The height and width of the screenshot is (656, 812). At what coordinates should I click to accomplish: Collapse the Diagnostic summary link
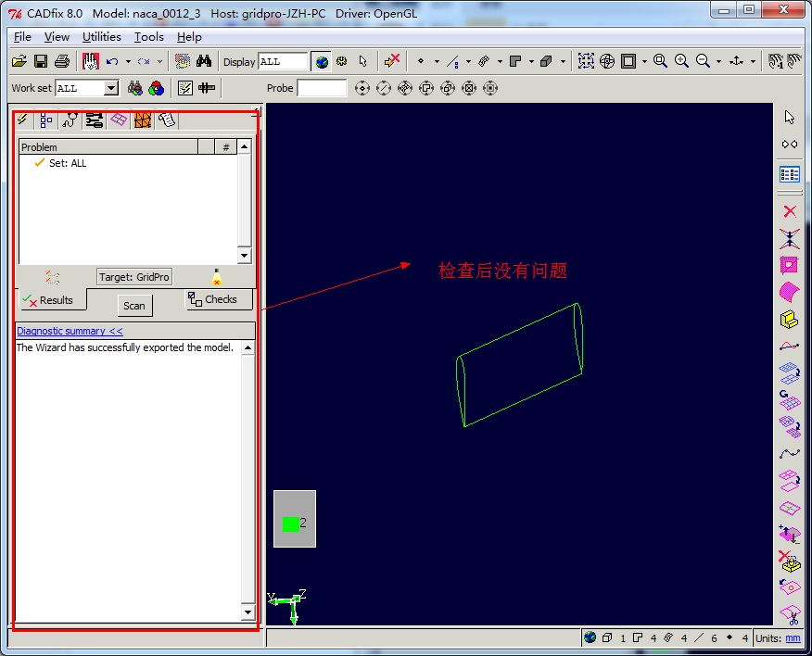70,331
